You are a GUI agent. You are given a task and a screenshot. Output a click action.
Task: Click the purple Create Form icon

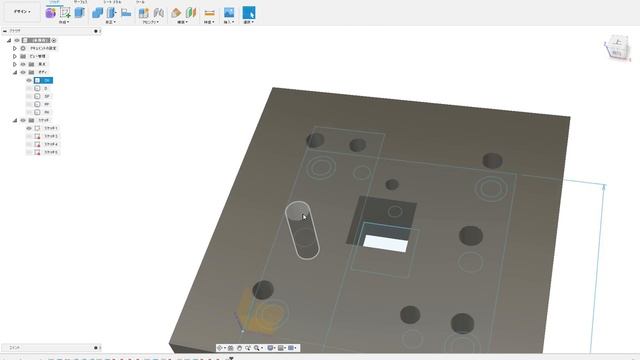click(x=51, y=13)
